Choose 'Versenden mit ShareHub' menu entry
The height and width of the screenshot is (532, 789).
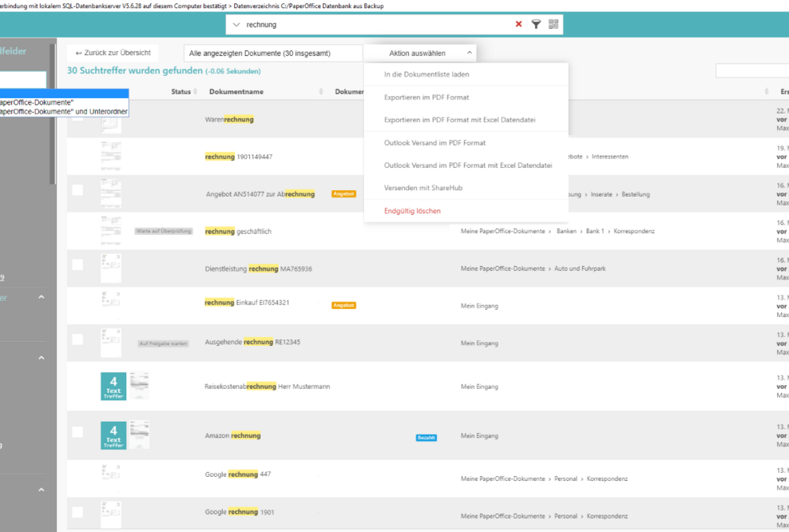click(423, 188)
